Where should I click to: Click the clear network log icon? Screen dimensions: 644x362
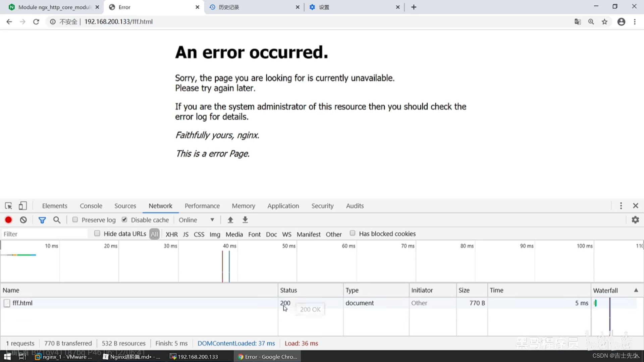pyautogui.click(x=23, y=220)
